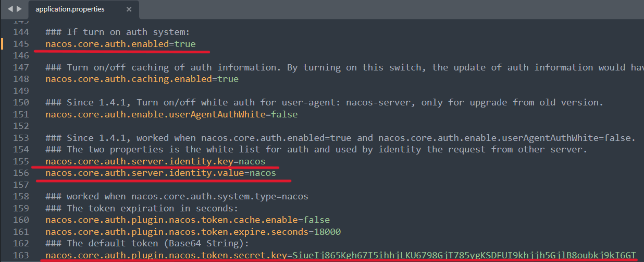Click the previous tab arrow icon
644x262 pixels.
point(10,9)
